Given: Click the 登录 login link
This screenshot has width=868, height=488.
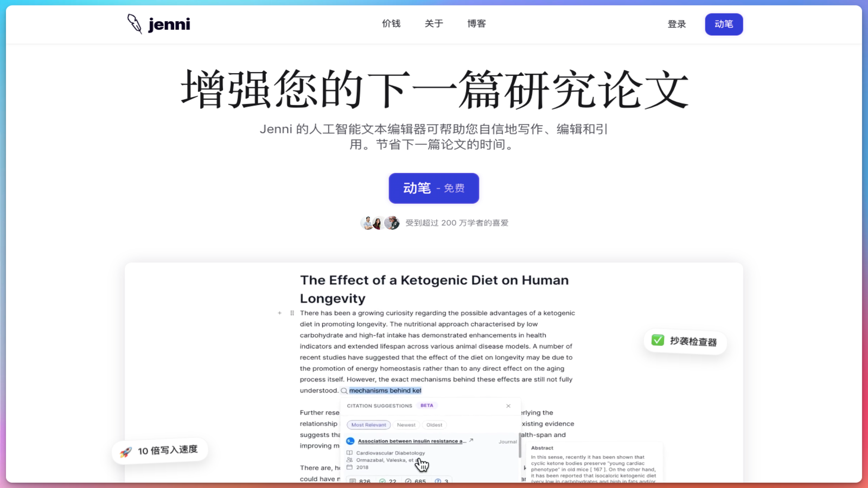Looking at the screenshot, I should tap(677, 24).
